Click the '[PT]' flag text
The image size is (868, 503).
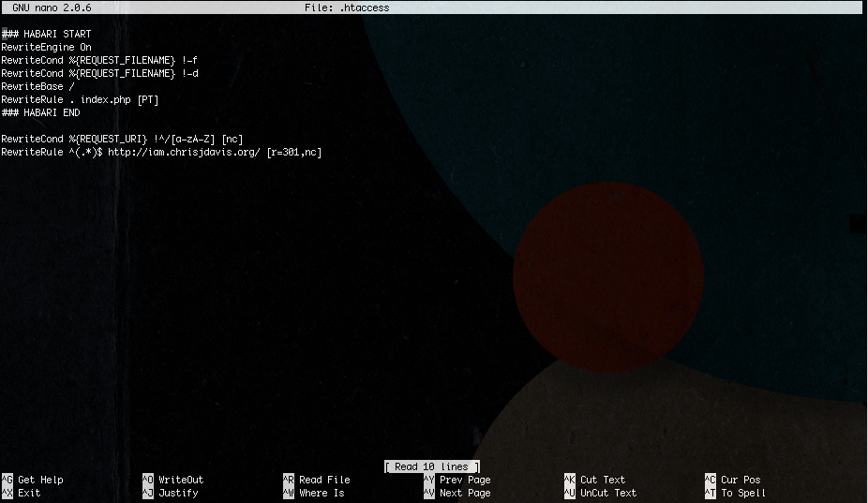(148, 99)
